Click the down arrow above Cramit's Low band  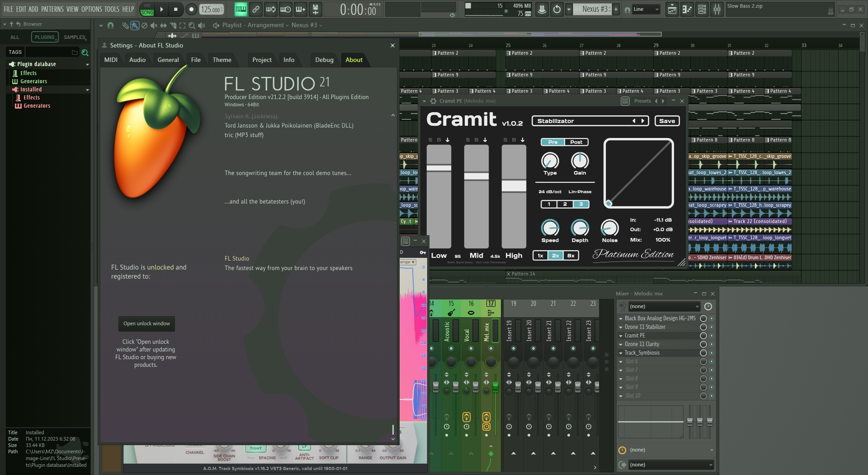coord(448,140)
